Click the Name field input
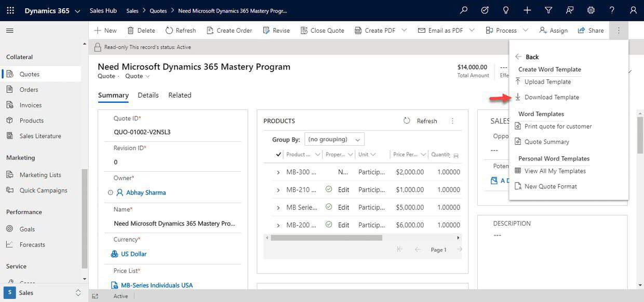This screenshot has width=644, height=302. coord(175,224)
